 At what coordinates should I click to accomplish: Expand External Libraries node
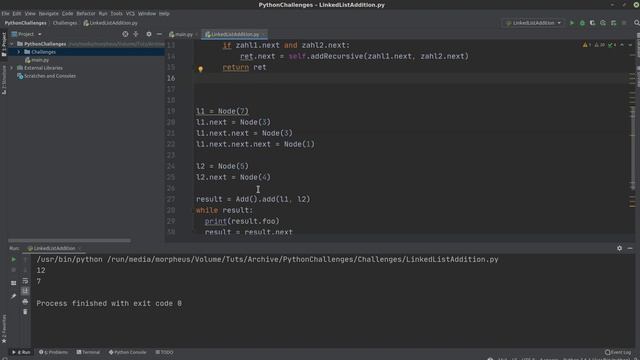click(11, 68)
